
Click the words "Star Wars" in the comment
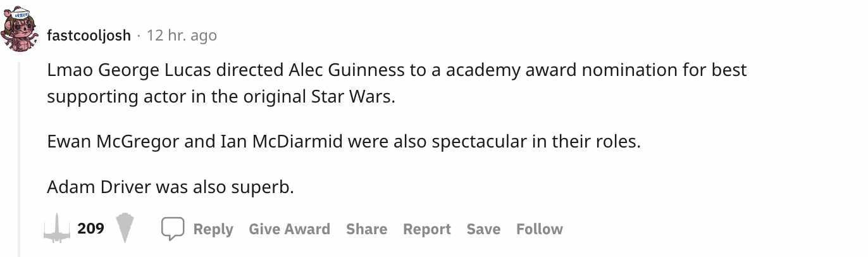pos(352,97)
